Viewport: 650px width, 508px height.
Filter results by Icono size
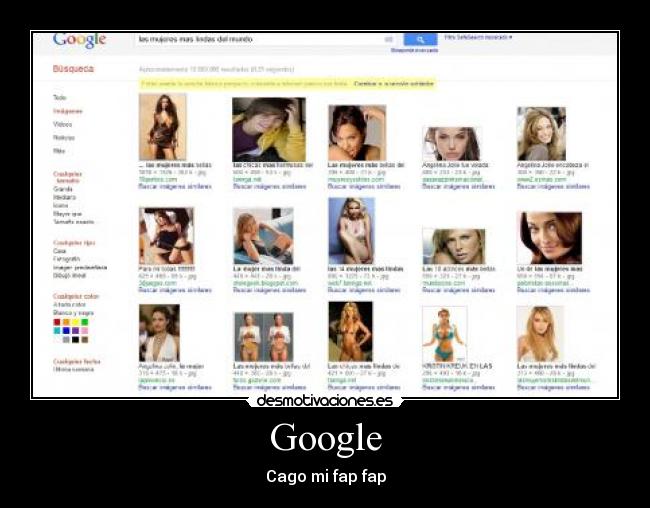(x=61, y=206)
